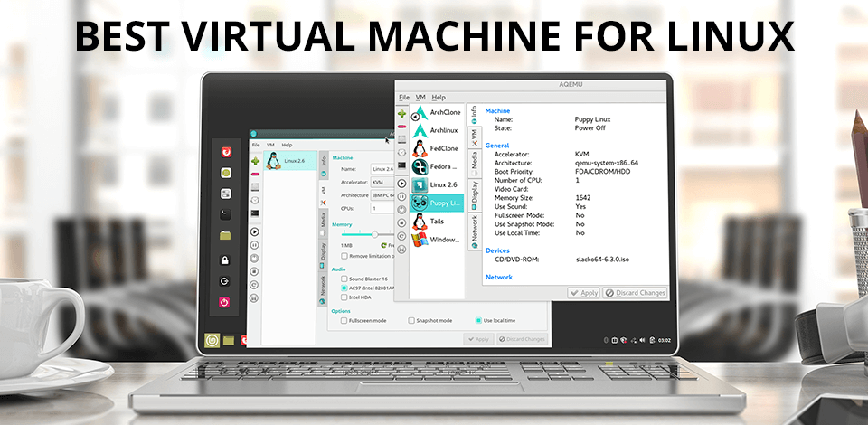The width and height of the screenshot is (868, 425).
Task: Open Help menu in back AQEMU window
Action: (287, 145)
